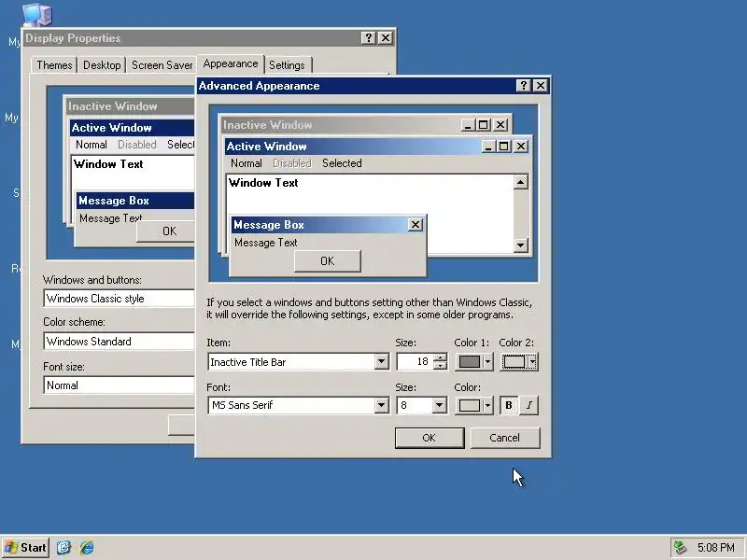
Task: Click preview Inactive Window maximize icon
Action: tap(483, 125)
